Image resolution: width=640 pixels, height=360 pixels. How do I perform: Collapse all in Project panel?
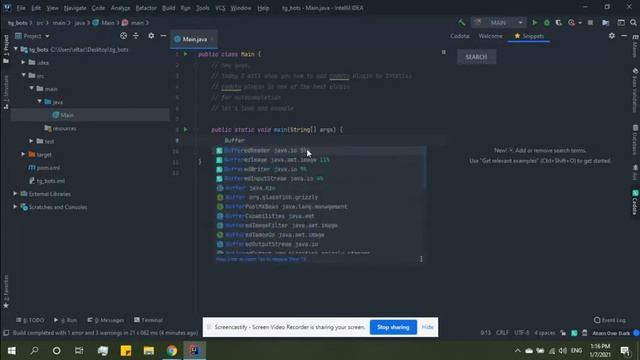pos(136,36)
